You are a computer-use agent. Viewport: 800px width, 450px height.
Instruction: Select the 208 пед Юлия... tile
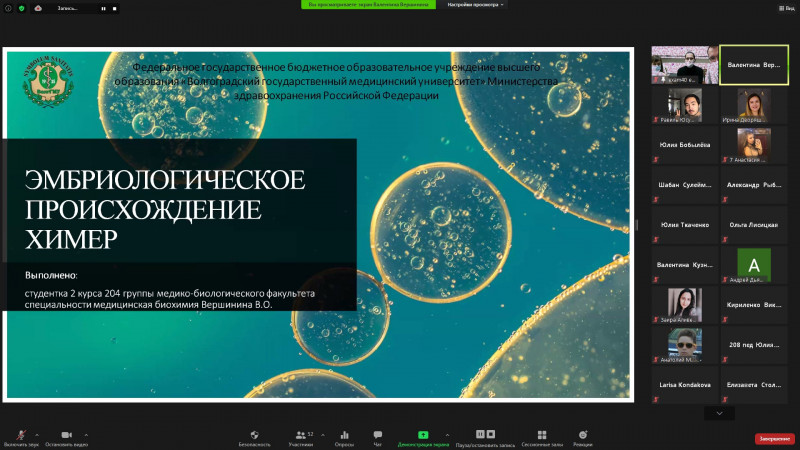point(754,345)
